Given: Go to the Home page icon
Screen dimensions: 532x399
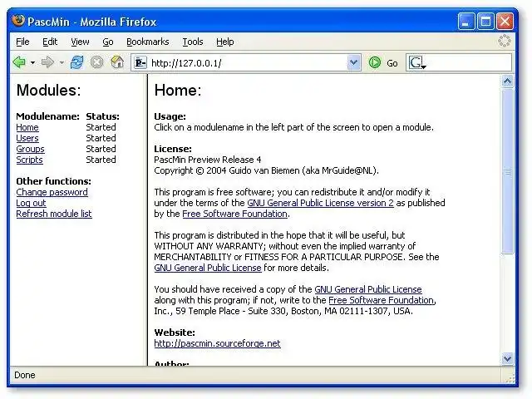Looking at the screenshot, I should pyautogui.click(x=117, y=62).
